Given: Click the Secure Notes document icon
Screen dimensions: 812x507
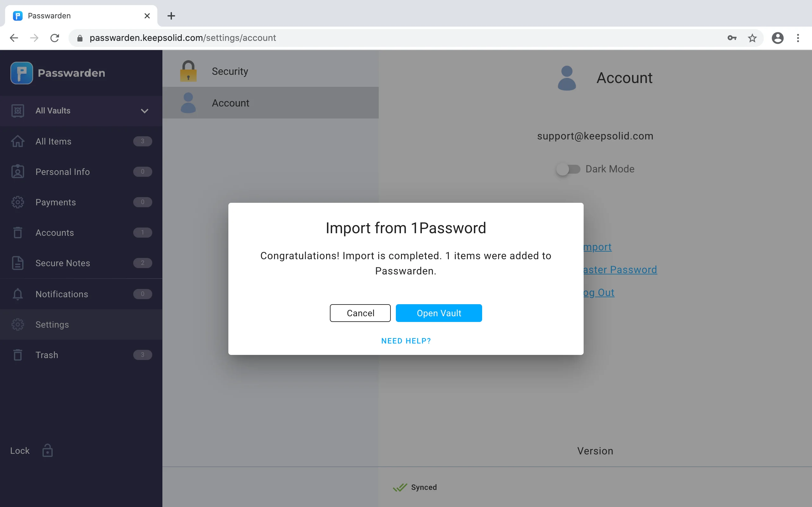Looking at the screenshot, I should [18, 263].
